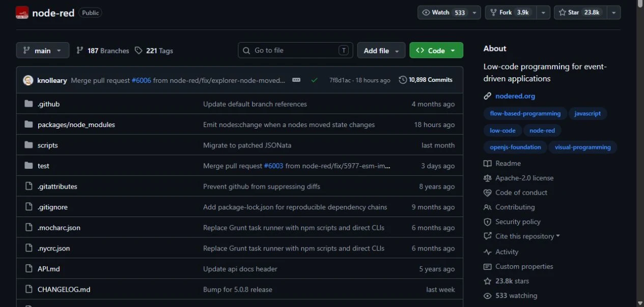Fork the repository with Fork button
Image resolution: width=644 pixels, height=307 pixels.
[511, 13]
